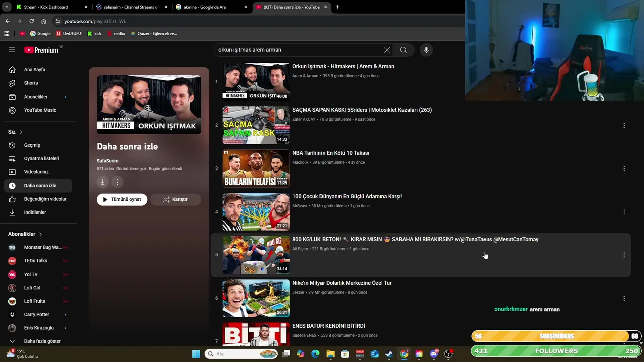Expand the Abonelikler section header chevron
The image size is (644, 362).
(x=40, y=234)
